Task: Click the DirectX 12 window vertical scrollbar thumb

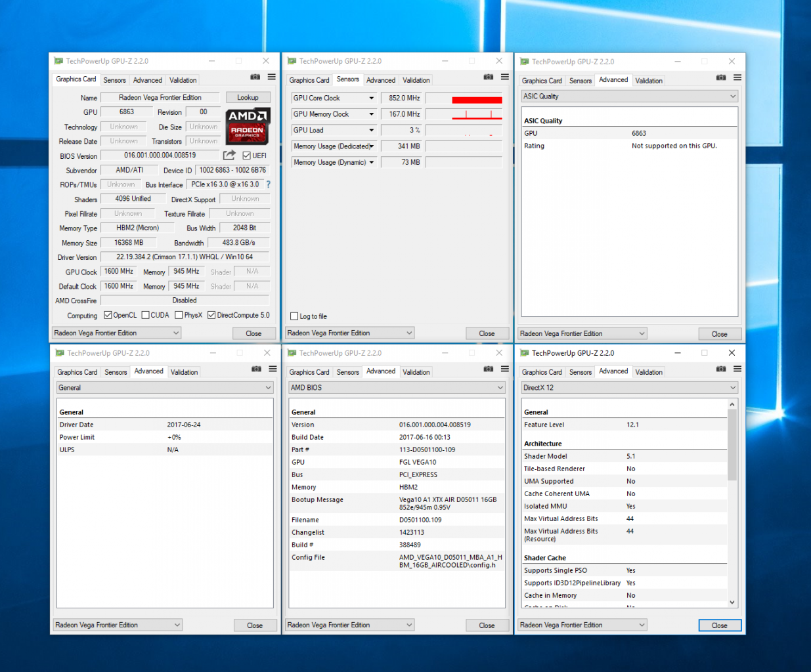Action: pyautogui.click(x=732, y=444)
